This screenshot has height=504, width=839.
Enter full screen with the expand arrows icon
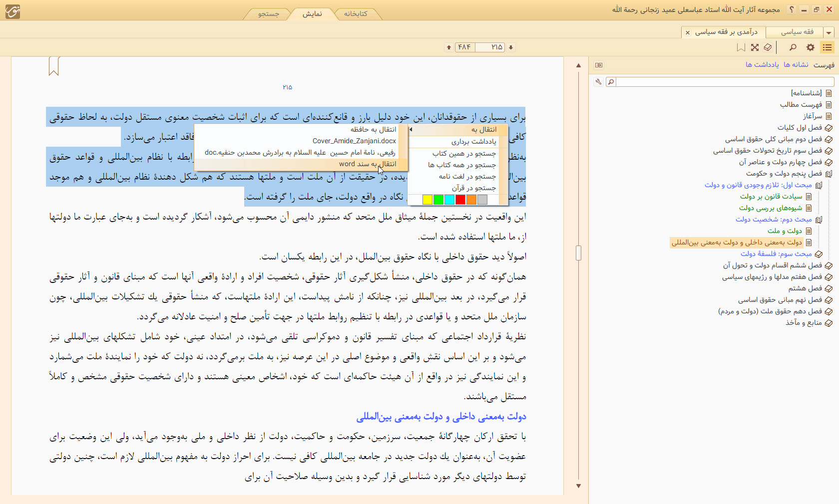755,47
